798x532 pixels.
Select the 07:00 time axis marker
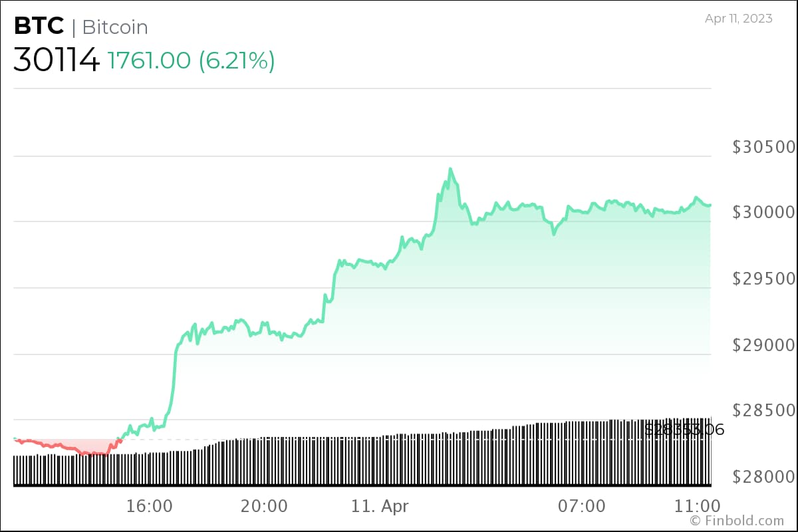pyautogui.click(x=582, y=506)
